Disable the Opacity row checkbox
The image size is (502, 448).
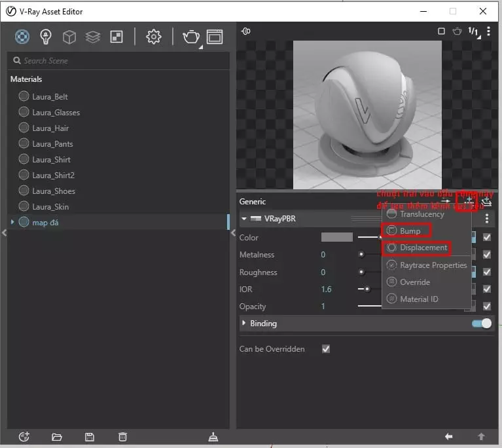pyautogui.click(x=487, y=307)
